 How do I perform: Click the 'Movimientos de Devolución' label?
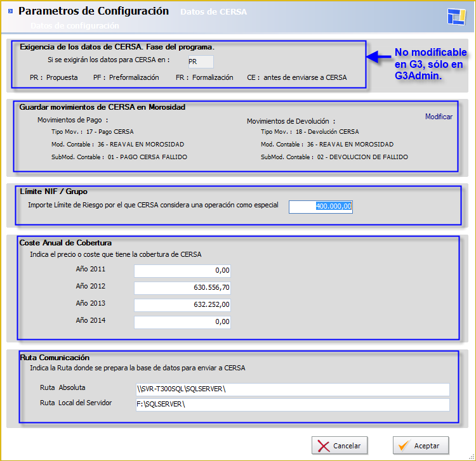[x=288, y=121]
